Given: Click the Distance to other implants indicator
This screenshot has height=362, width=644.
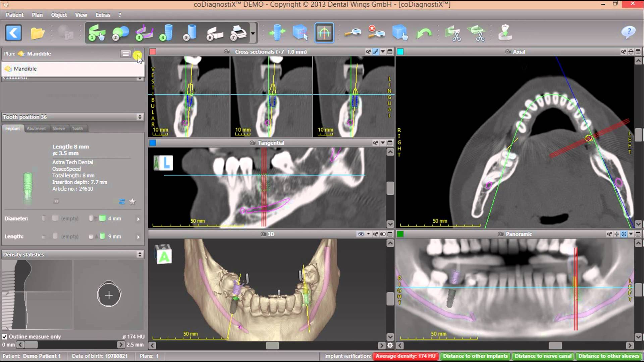Looking at the screenshot, I should click(475, 356).
